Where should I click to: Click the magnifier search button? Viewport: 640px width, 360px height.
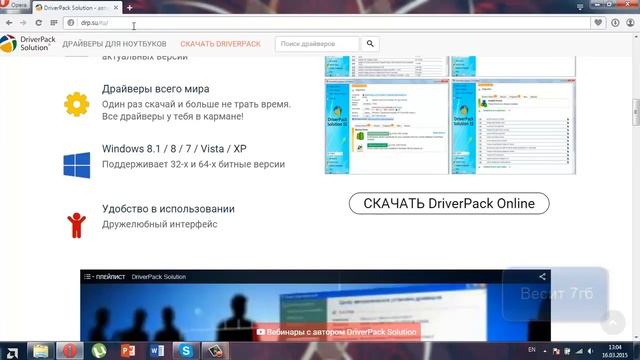point(370,44)
